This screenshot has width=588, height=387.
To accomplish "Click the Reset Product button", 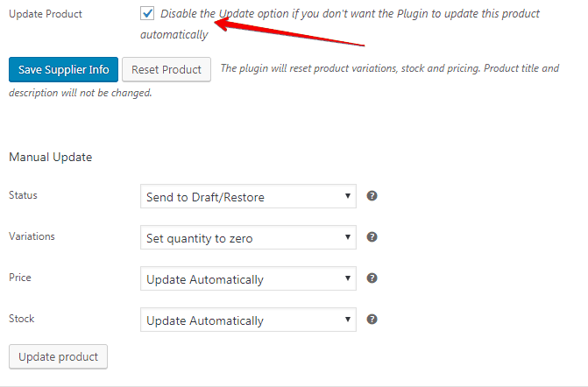I will [166, 69].
